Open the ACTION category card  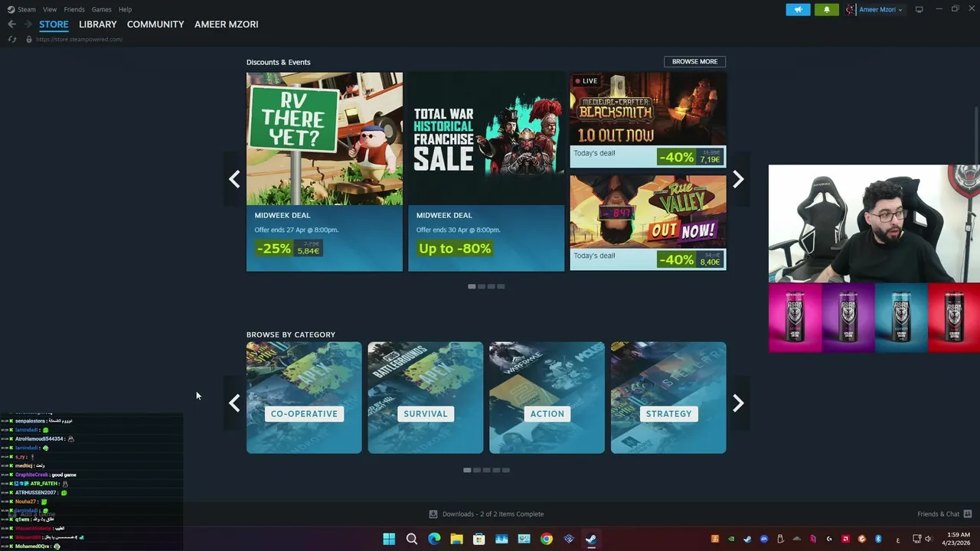547,398
